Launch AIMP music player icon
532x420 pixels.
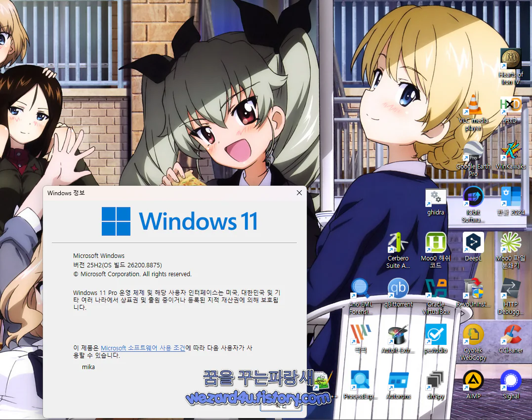click(x=473, y=385)
